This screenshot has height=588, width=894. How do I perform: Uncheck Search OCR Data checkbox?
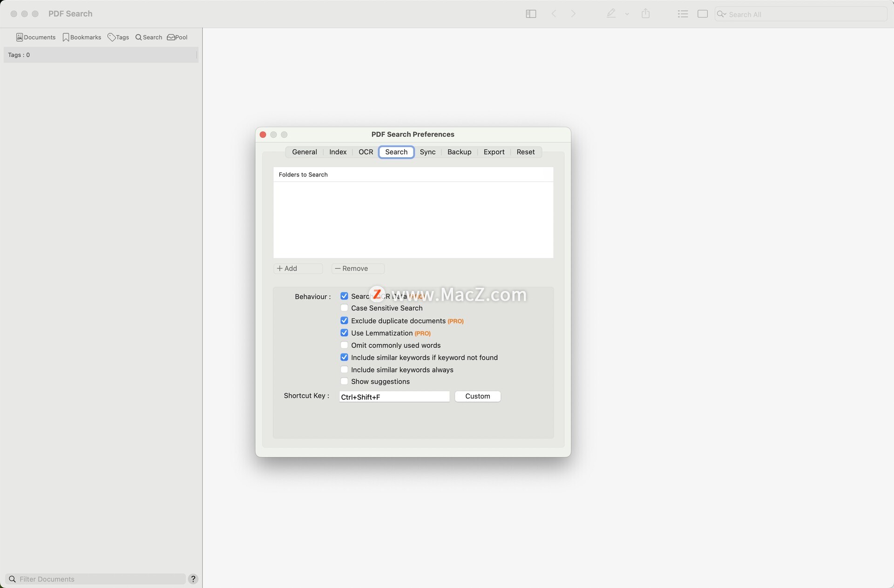point(344,296)
